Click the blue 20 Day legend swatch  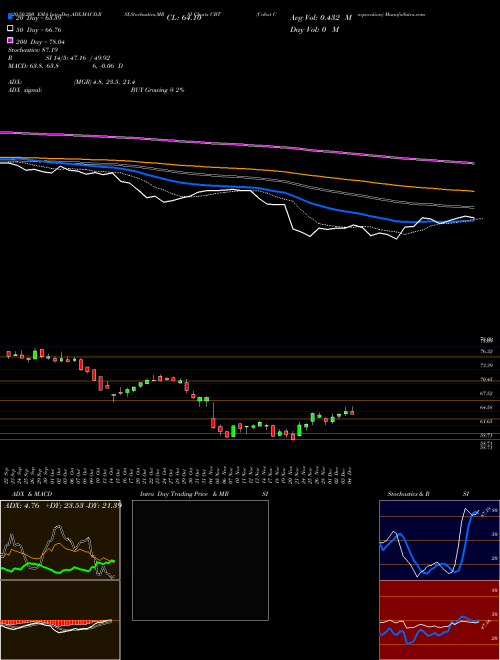(10, 17)
